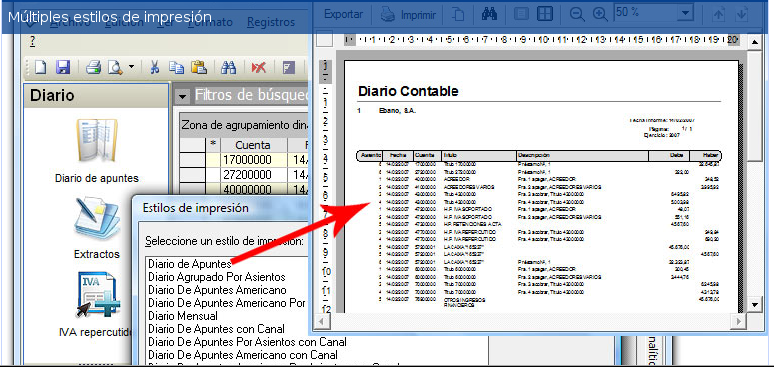Image resolution: width=774 pixels, height=367 pixels.
Task: Save using the floppy disk icon
Action: tap(63, 68)
